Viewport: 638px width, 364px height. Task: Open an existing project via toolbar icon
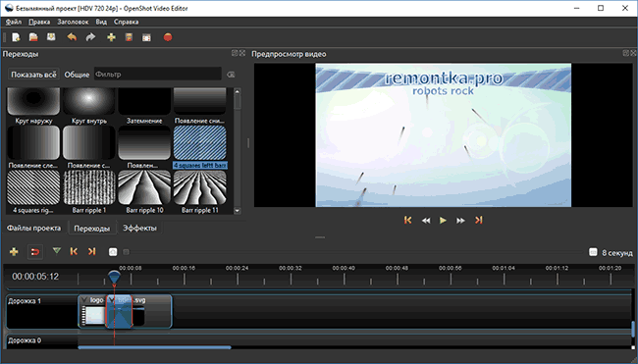click(33, 37)
